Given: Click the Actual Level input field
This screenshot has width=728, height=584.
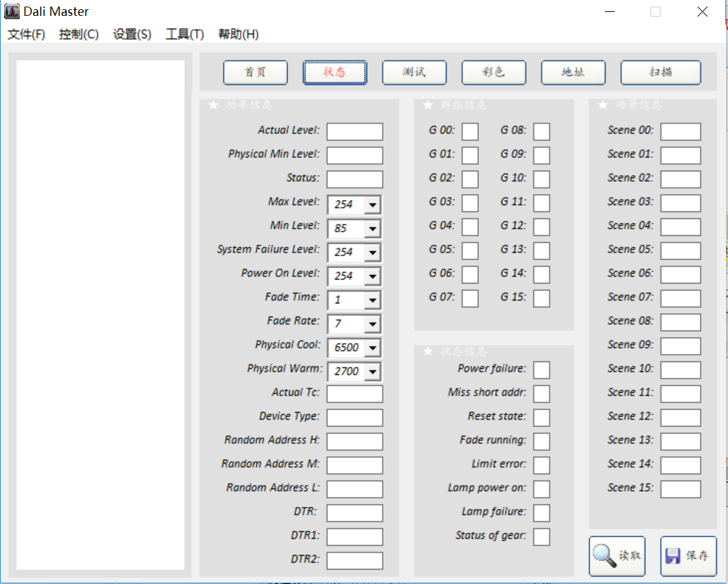Looking at the screenshot, I should [354, 132].
